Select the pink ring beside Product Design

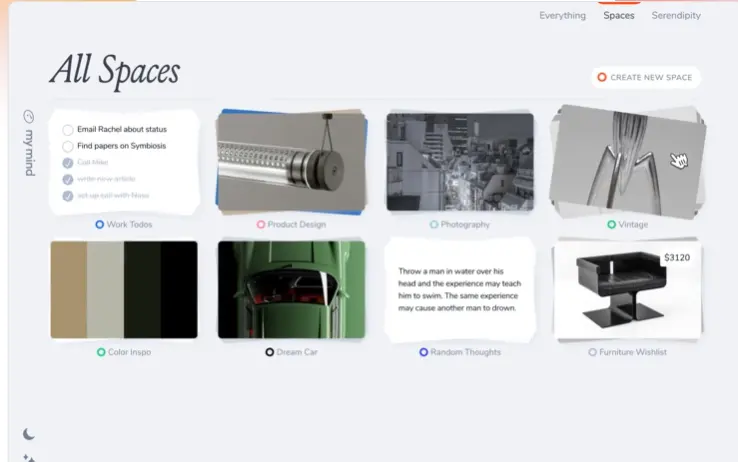(260, 224)
